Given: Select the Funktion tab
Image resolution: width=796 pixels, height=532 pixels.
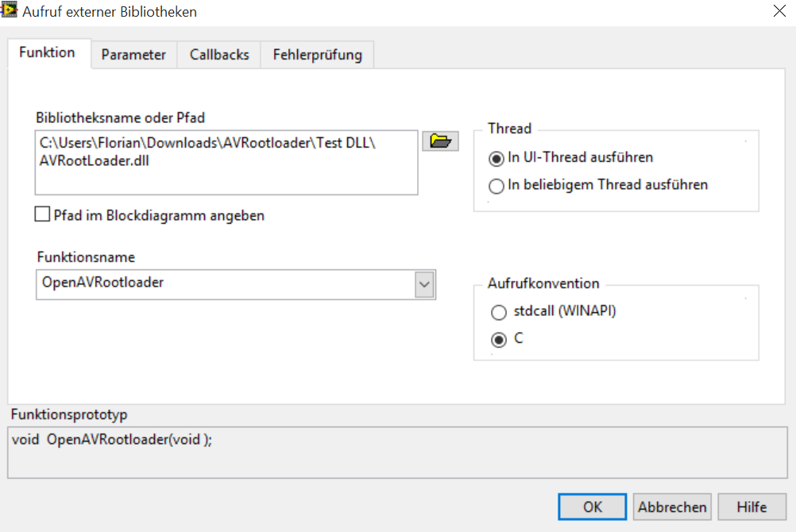Looking at the screenshot, I should click(47, 52).
